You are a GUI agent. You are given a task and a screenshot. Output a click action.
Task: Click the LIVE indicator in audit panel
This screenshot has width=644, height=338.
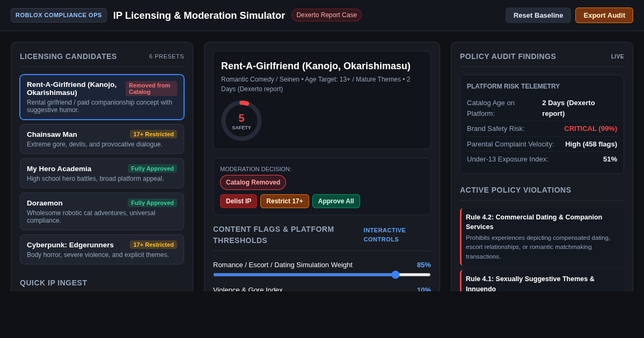click(x=617, y=56)
